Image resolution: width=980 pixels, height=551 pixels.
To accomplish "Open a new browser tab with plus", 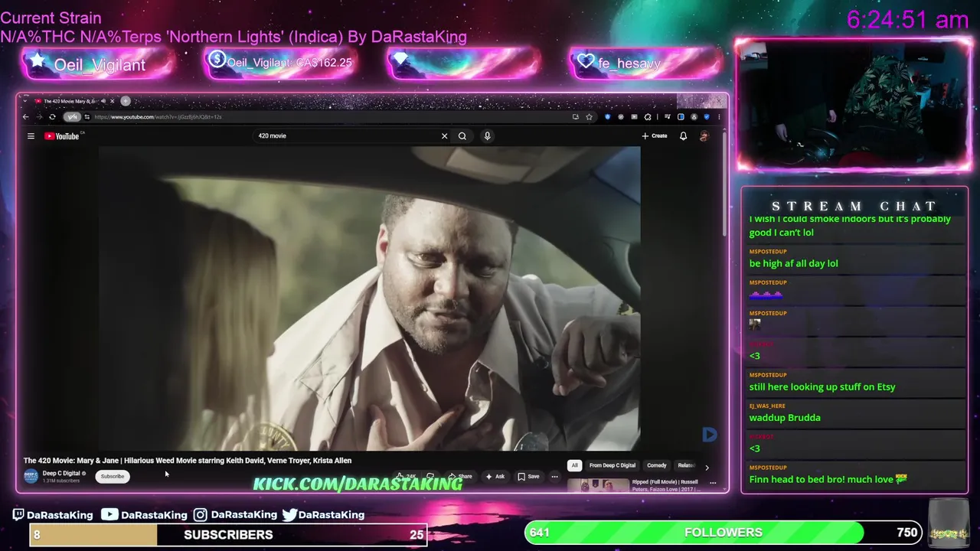I will pyautogui.click(x=126, y=101).
